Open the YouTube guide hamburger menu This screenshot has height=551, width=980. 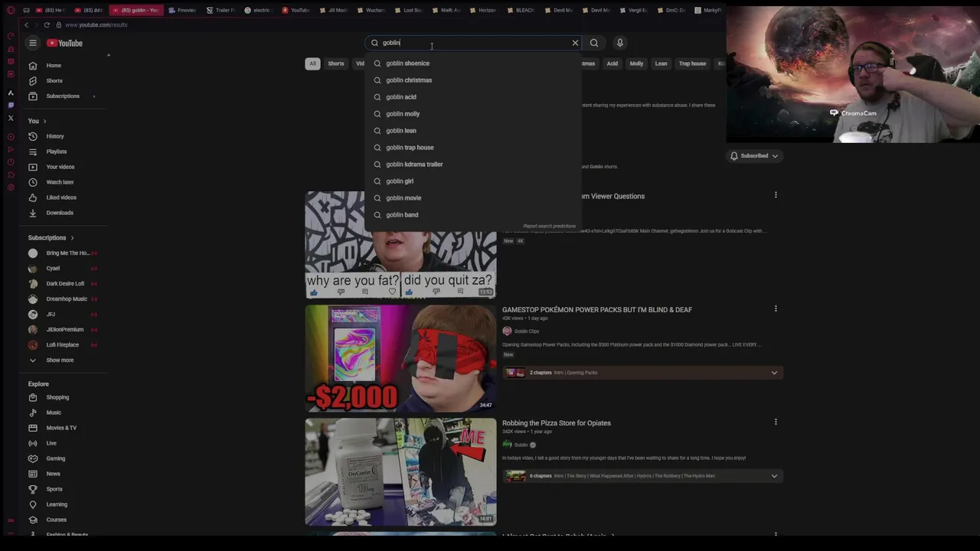point(33,43)
